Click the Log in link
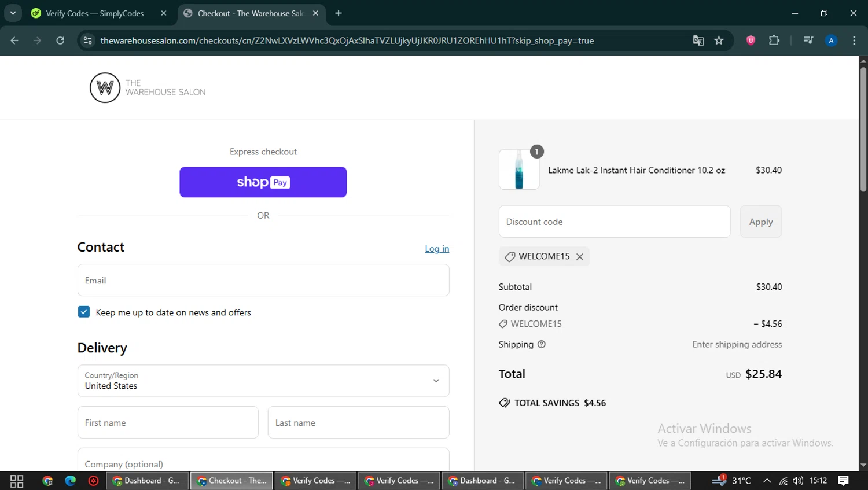The height and width of the screenshot is (490, 868). click(x=437, y=249)
